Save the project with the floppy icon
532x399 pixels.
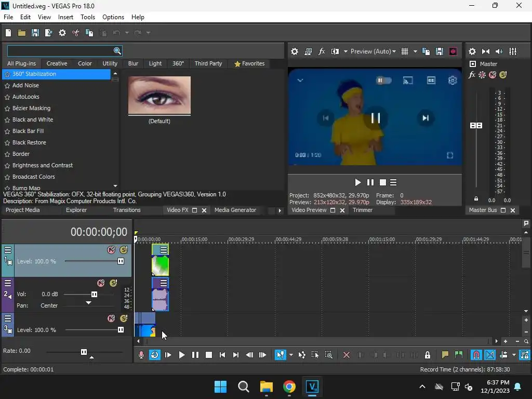(x=35, y=33)
